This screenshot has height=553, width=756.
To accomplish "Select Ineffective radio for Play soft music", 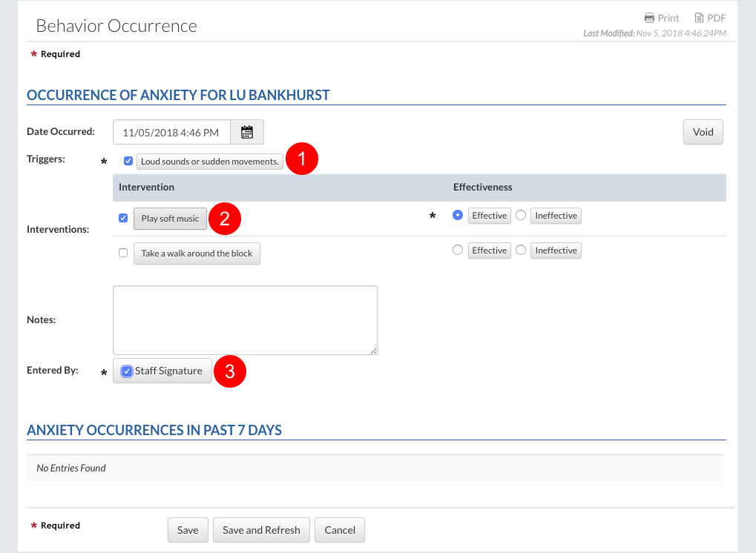I will click(x=521, y=216).
